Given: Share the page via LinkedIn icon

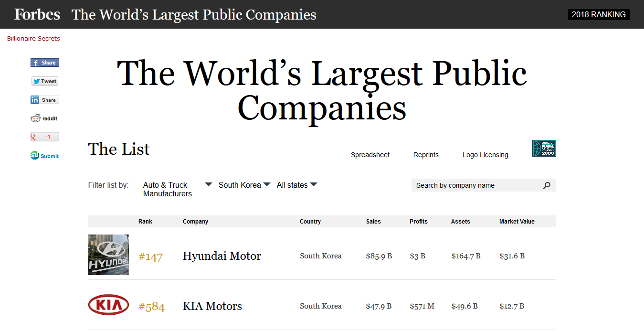Looking at the screenshot, I should (45, 100).
